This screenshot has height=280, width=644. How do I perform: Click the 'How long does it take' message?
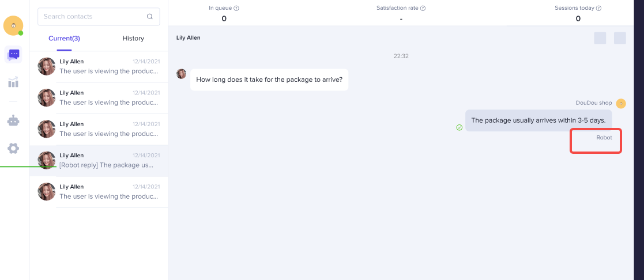pyautogui.click(x=269, y=80)
